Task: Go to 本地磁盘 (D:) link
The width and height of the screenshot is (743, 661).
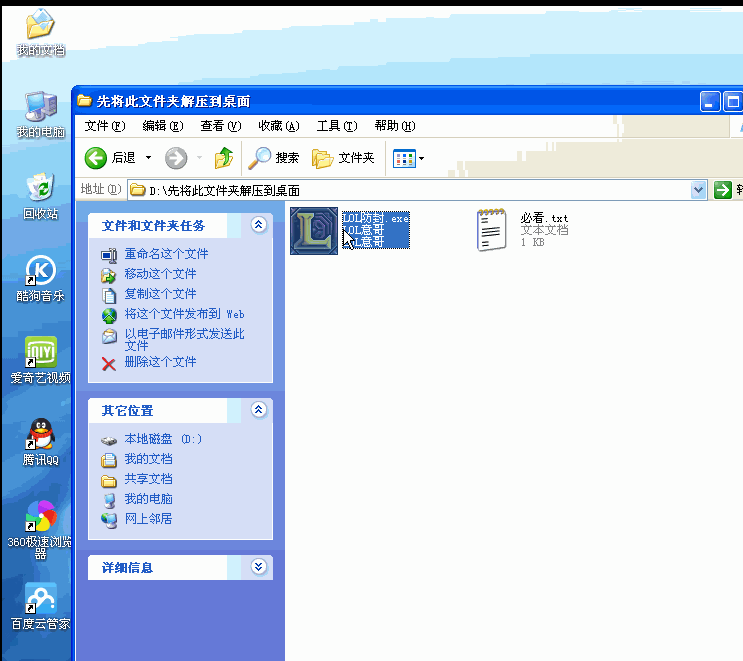Action: click(x=163, y=439)
